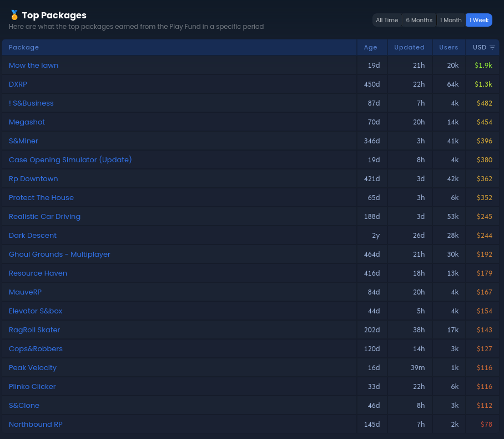Click the Top Packages heading
Image resolution: width=504 pixels, height=439 pixels.
pyautogui.click(x=54, y=15)
